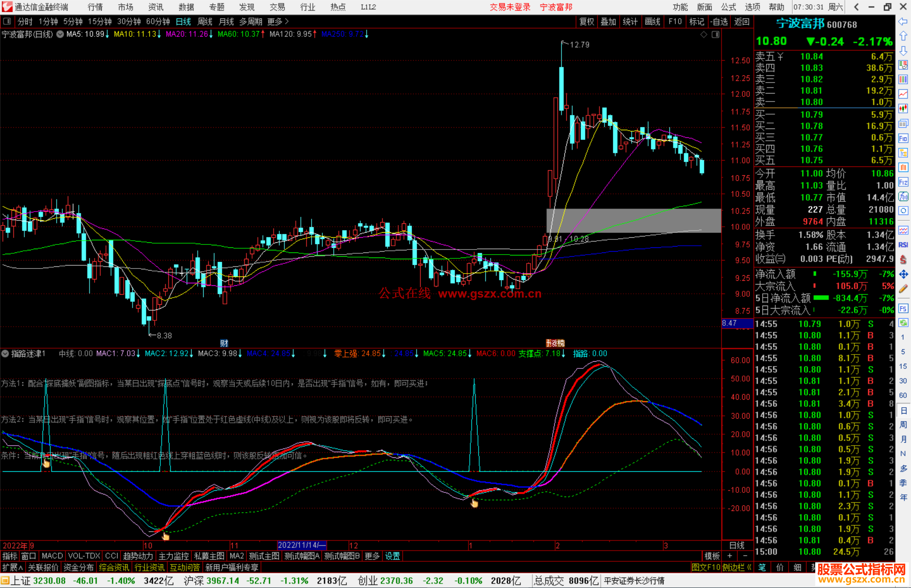The width and height of the screenshot is (911, 588).
Task: Expand the 更多 periods dropdown
Action: pyautogui.click(x=278, y=21)
